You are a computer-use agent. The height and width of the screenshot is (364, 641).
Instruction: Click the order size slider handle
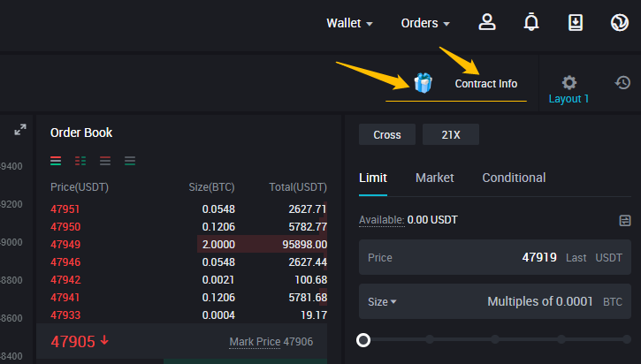[363, 339]
